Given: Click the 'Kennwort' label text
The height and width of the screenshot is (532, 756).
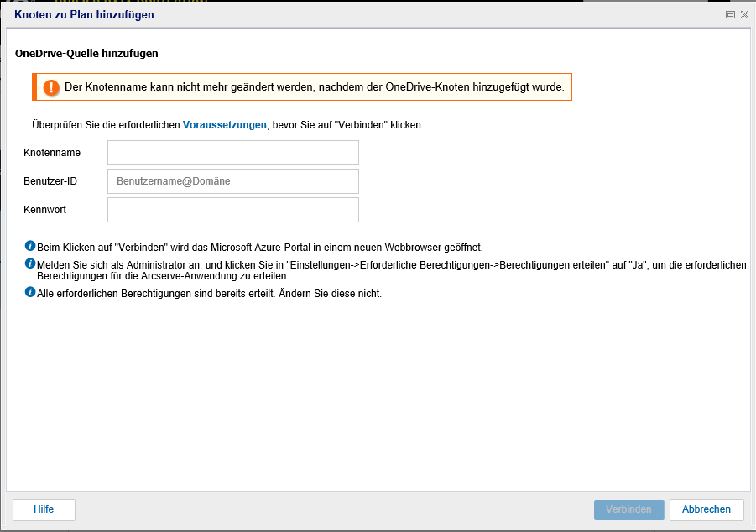Looking at the screenshot, I should pos(44,210).
